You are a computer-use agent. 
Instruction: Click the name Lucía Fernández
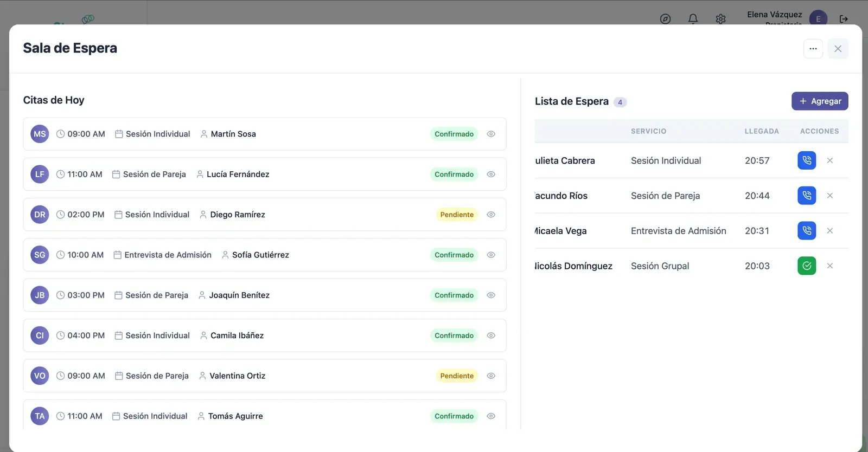coord(238,175)
